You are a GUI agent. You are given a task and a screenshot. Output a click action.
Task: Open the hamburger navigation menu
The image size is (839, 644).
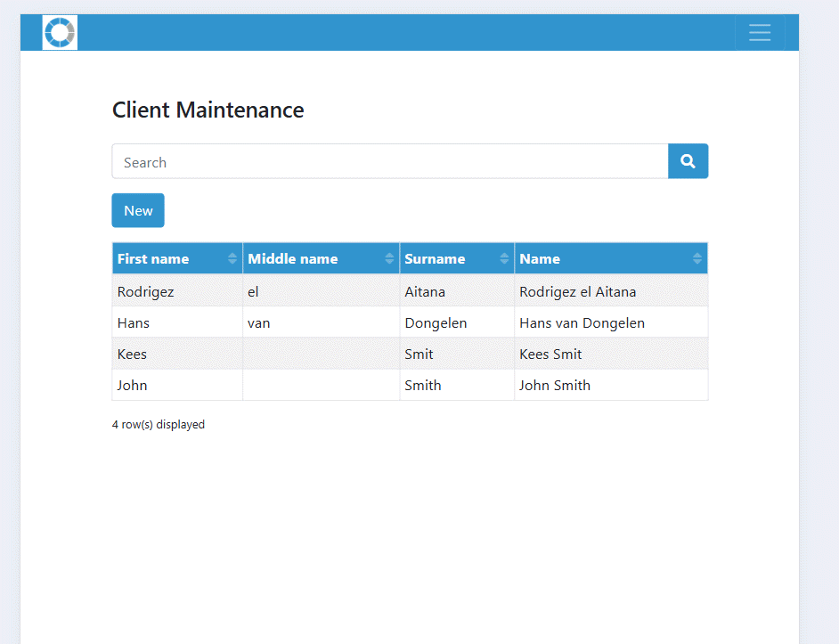coord(760,32)
